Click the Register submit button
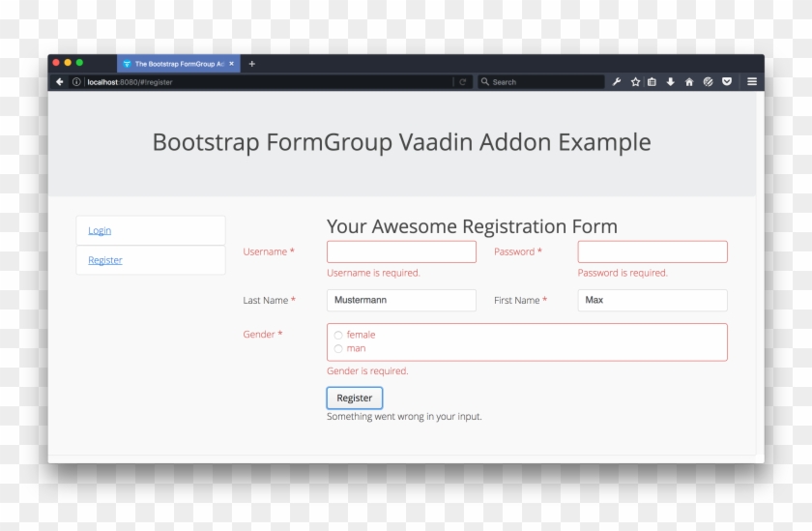The width and height of the screenshot is (812, 531). pos(355,398)
